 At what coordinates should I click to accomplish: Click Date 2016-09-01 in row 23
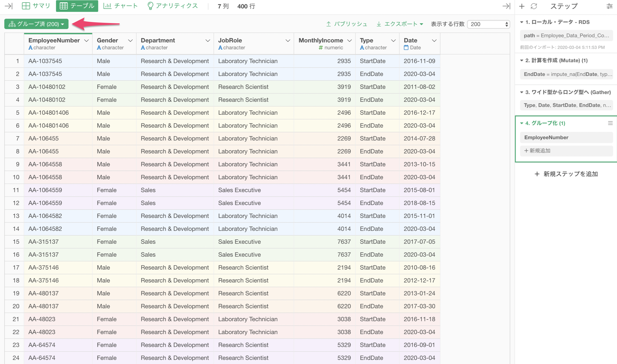pos(419,345)
